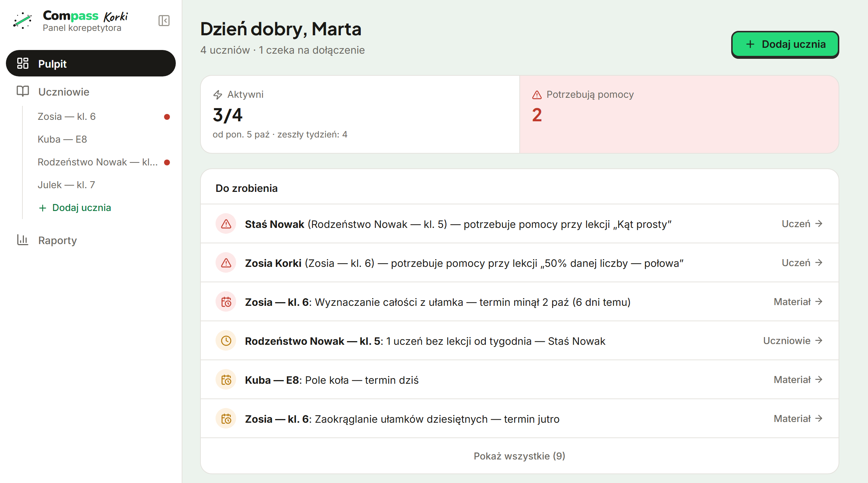
Task: Select student Zosia — kl. 6 in sidebar
Action: [99, 117]
